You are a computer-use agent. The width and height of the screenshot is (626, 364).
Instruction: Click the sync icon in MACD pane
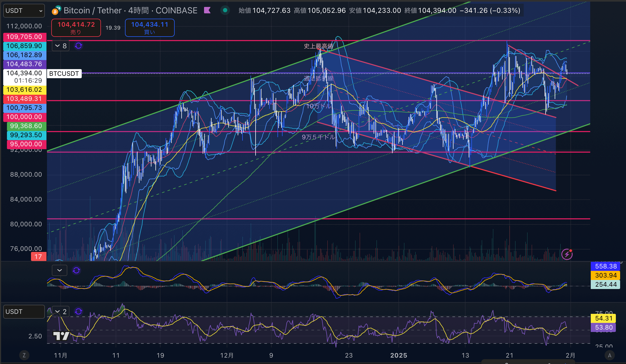click(x=76, y=270)
